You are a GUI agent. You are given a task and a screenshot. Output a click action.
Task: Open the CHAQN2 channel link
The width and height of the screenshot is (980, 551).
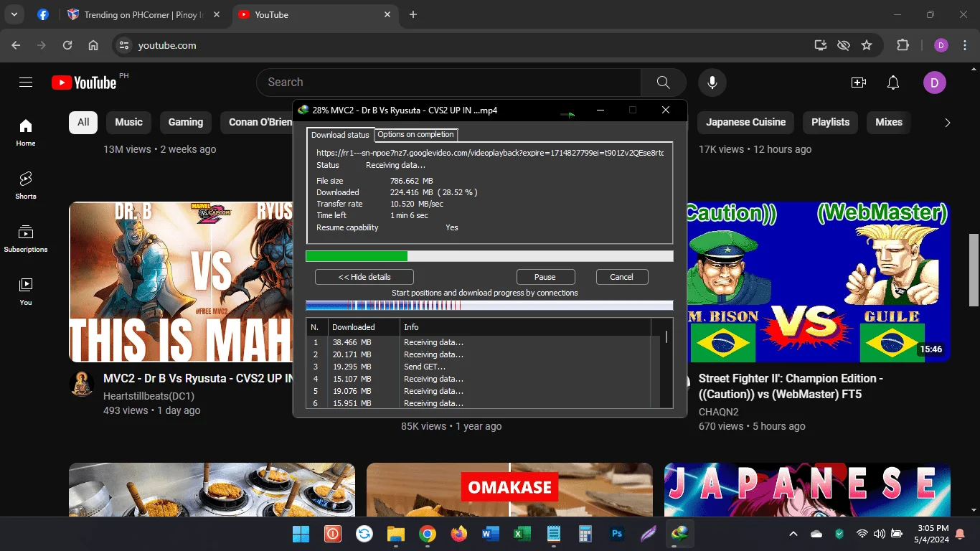tap(719, 412)
